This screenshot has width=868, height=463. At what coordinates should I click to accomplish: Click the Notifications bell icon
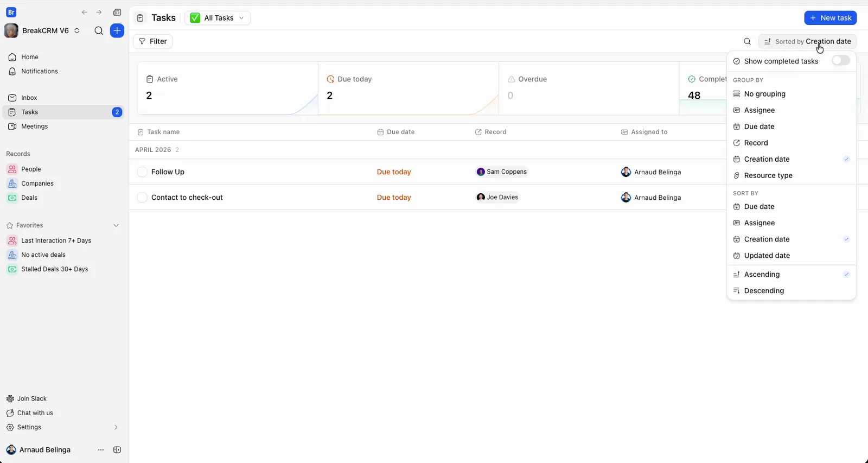pos(12,71)
